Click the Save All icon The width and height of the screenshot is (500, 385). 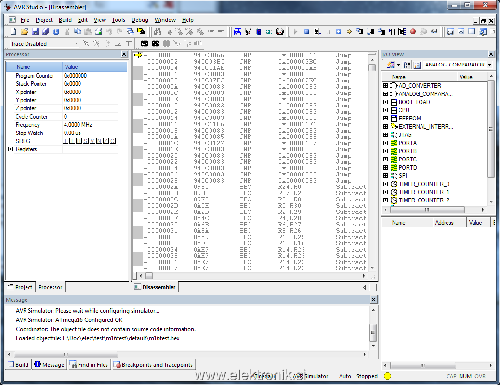[x=45, y=32]
